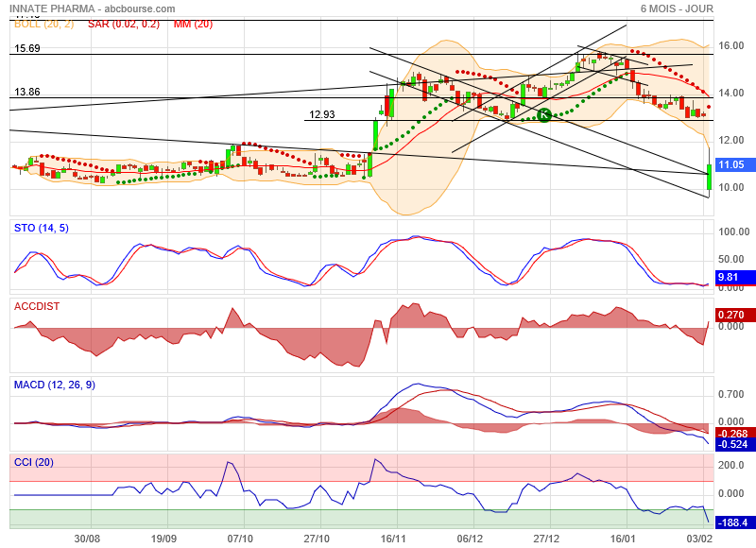The image size is (756, 548).
Task: Select the 15.69 horizontal level label
Action: click(27, 48)
